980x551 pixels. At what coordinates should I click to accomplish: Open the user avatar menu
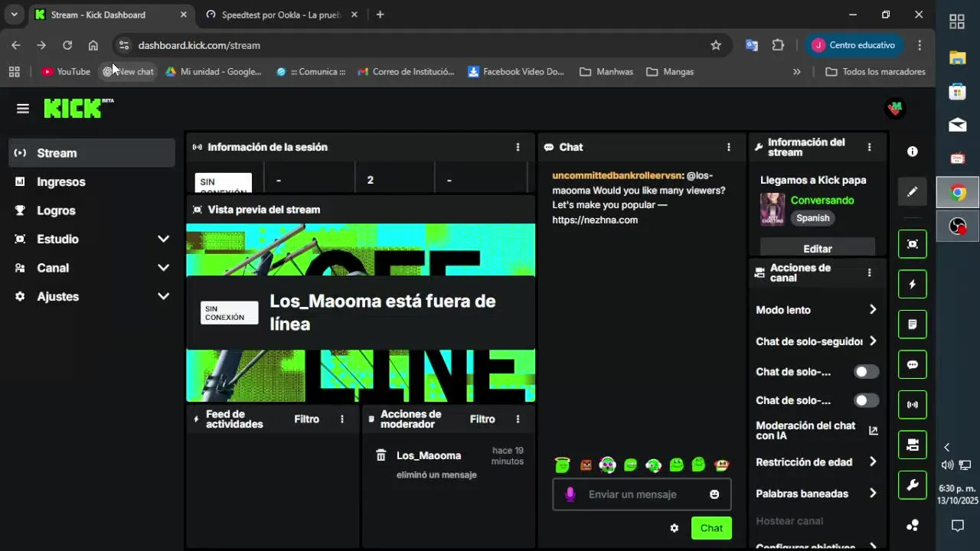(x=894, y=109)
